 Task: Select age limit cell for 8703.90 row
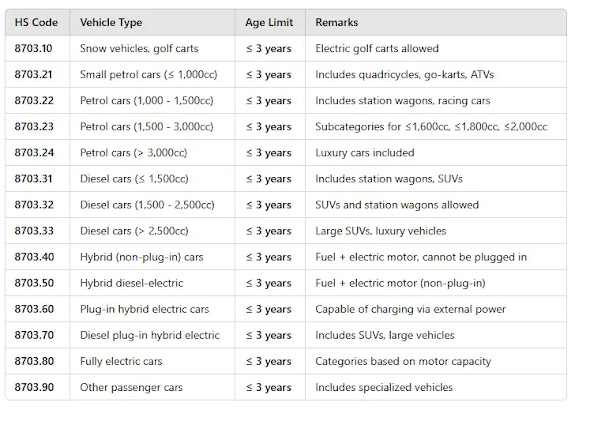(269, 388)
